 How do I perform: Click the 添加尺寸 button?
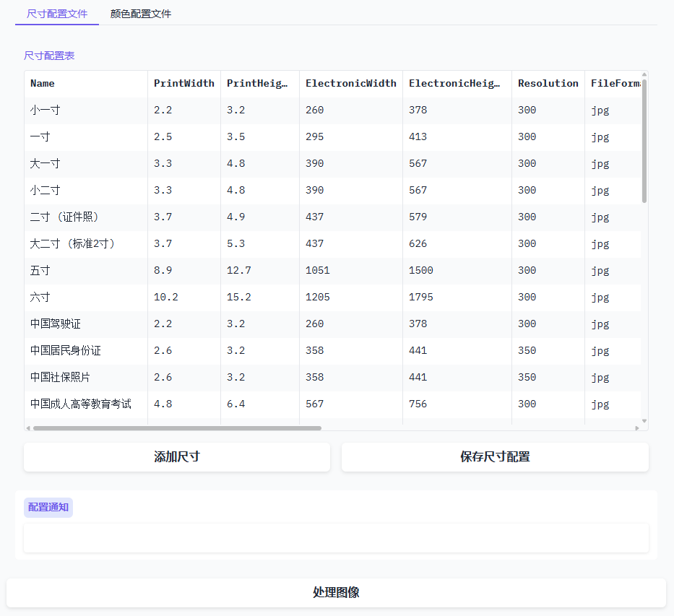point(177,457)
